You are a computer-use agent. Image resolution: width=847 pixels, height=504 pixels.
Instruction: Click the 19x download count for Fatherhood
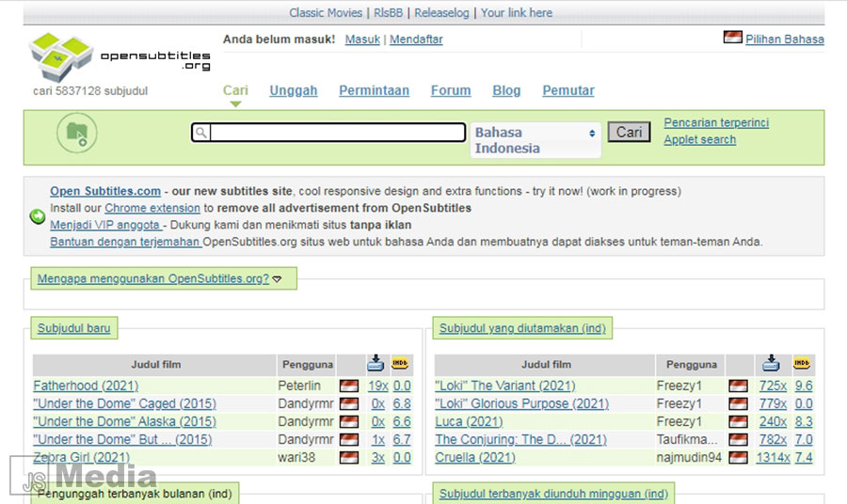click(378, 386)
